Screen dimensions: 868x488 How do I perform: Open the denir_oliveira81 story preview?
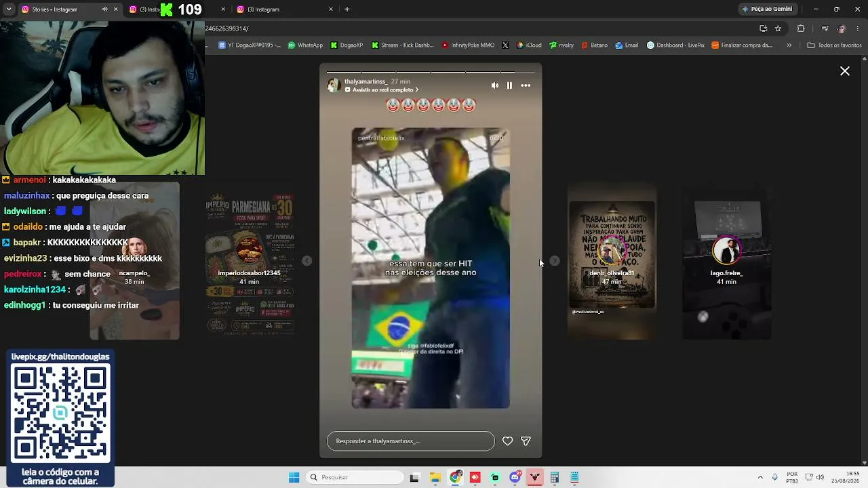click(x=612, y=261)
